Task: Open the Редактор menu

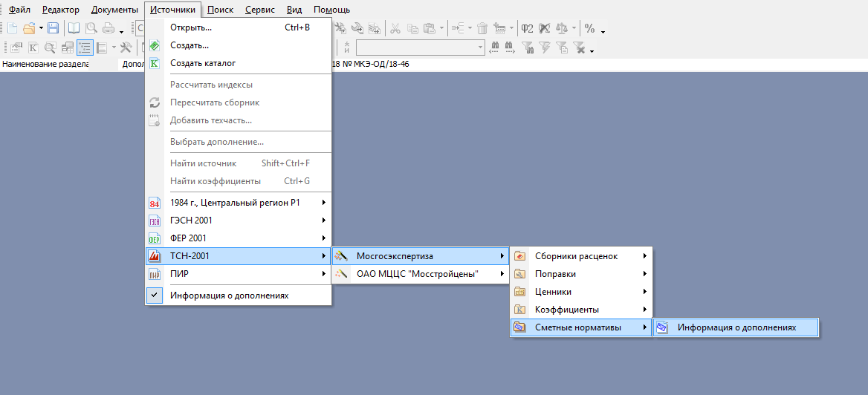Action: (x=60, y=10)
